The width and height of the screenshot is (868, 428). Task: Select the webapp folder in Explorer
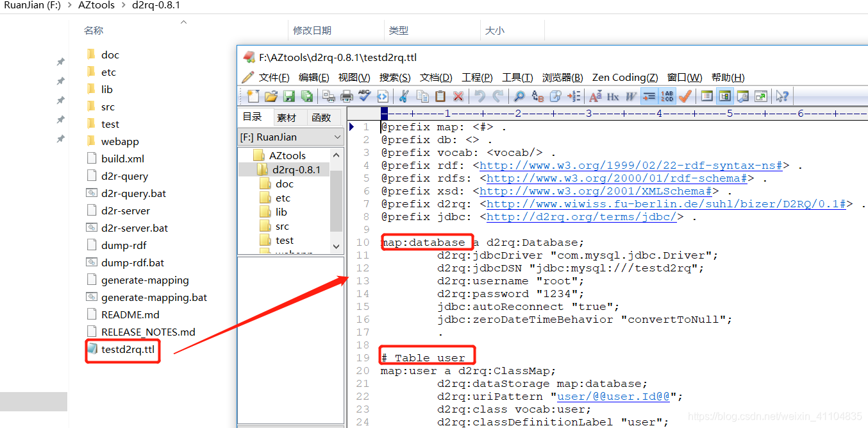point(120,142)
